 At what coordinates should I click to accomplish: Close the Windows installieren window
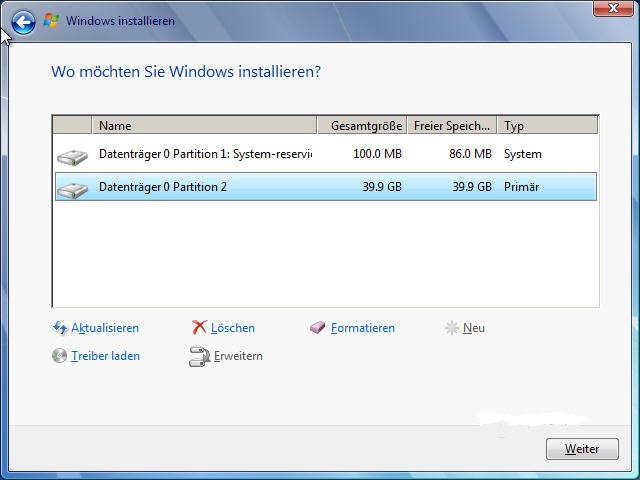coord(613,8)
